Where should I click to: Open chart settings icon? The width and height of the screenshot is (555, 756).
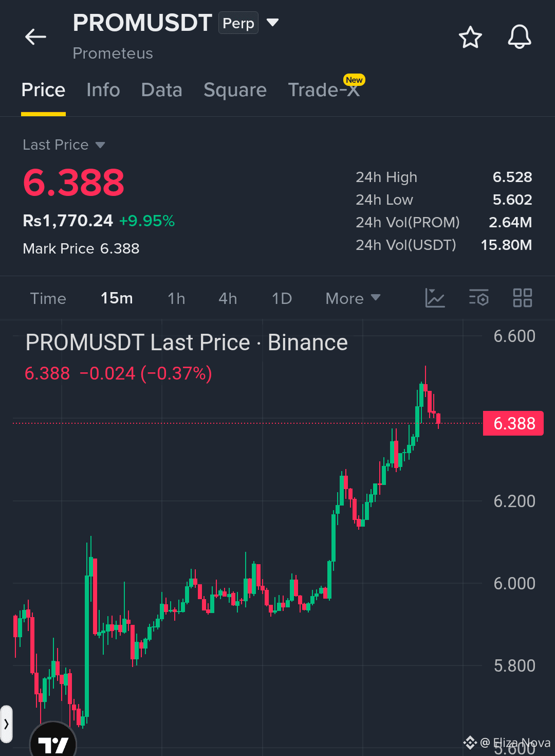pos(479,298)
